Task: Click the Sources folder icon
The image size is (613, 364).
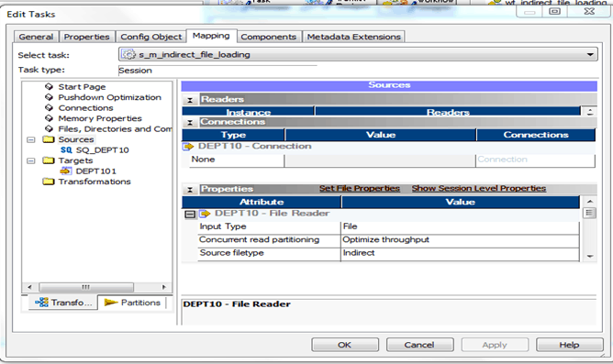Action: pos(49,139)
